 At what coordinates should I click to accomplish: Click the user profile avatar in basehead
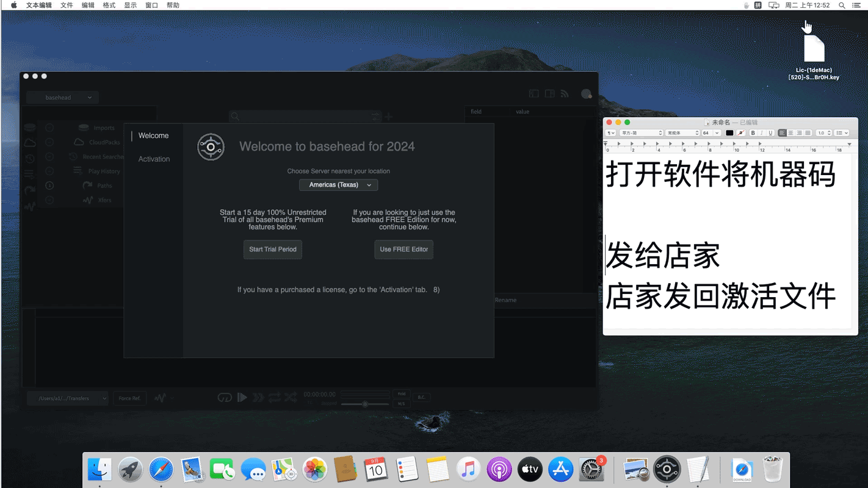pyautogui.click(x=587, y=94)
